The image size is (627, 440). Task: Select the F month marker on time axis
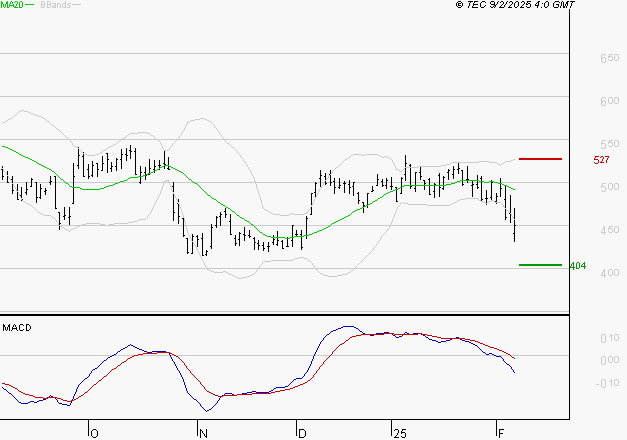pyautogui.click(x=501, y=433)
